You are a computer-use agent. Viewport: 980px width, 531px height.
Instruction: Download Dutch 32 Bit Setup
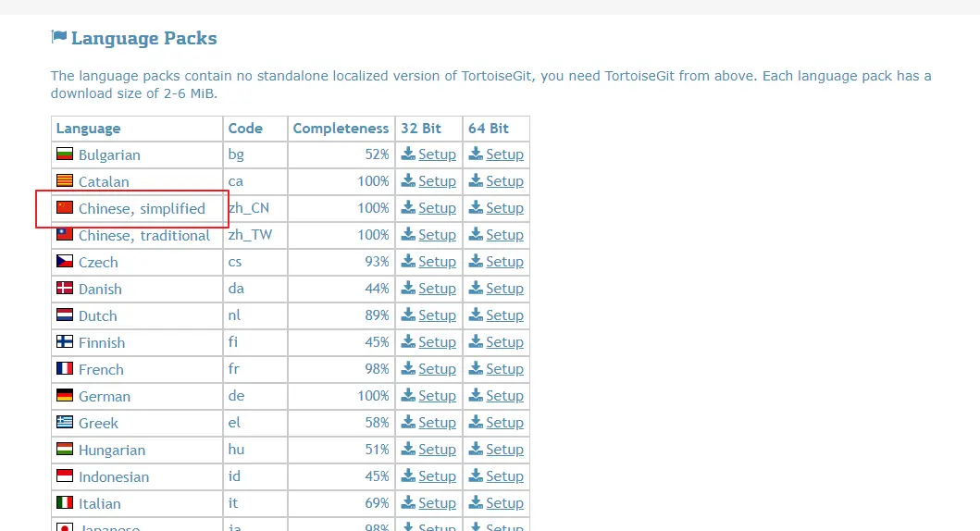(428, 315)
